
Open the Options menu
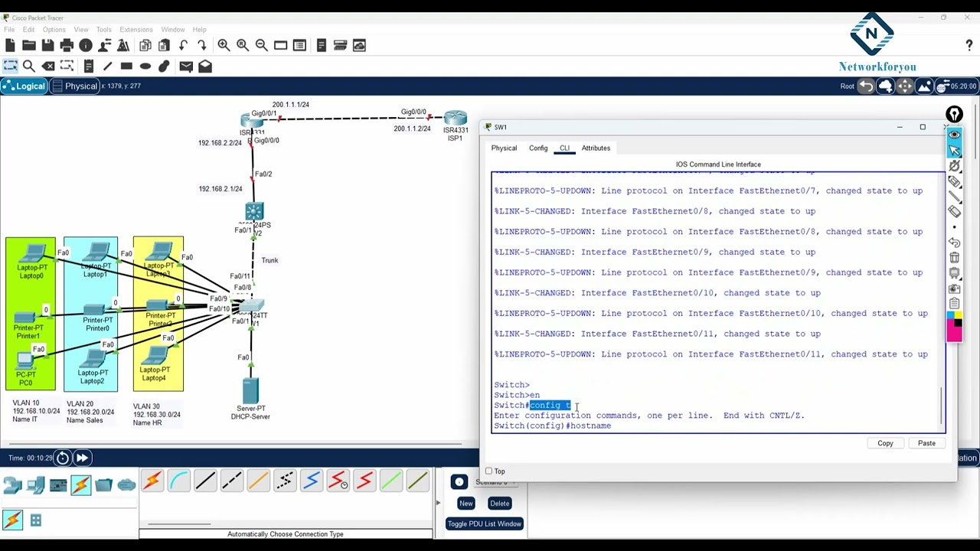coord(54,29)
